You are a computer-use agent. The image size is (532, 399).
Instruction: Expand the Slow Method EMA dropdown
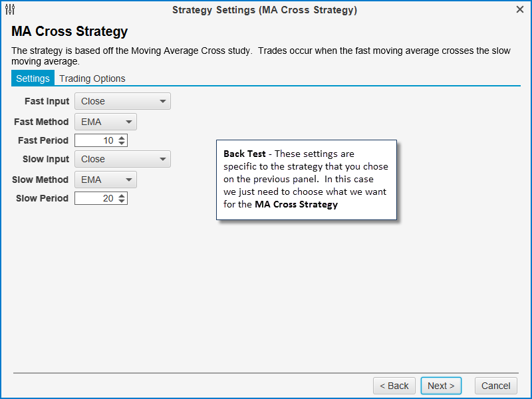[x=106, y=180]
